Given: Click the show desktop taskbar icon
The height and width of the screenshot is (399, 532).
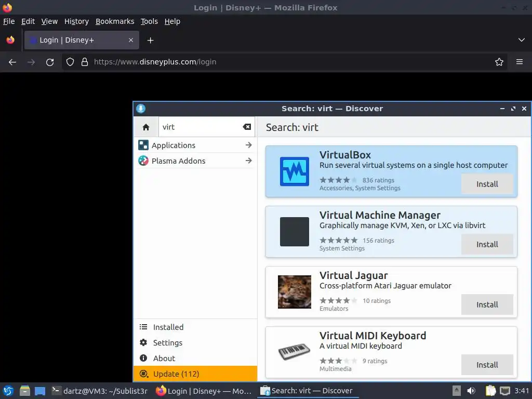Looking at the screenshot, I should point(39,391).
